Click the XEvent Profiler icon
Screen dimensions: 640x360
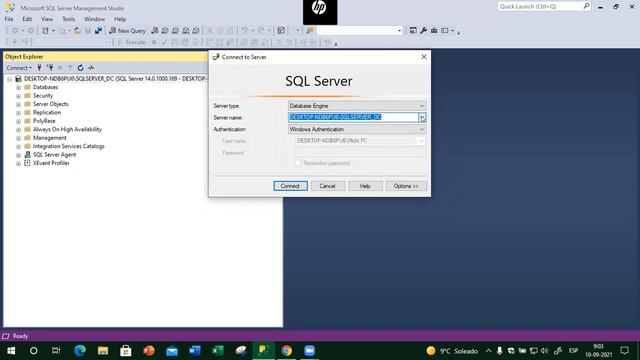pyautogui.click(x=27, y=163)
